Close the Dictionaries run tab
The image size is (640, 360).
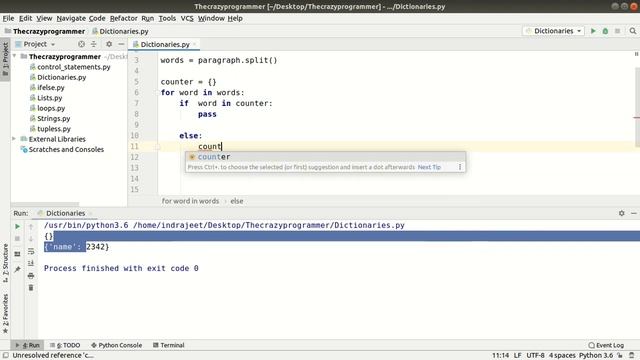(91, 213)
